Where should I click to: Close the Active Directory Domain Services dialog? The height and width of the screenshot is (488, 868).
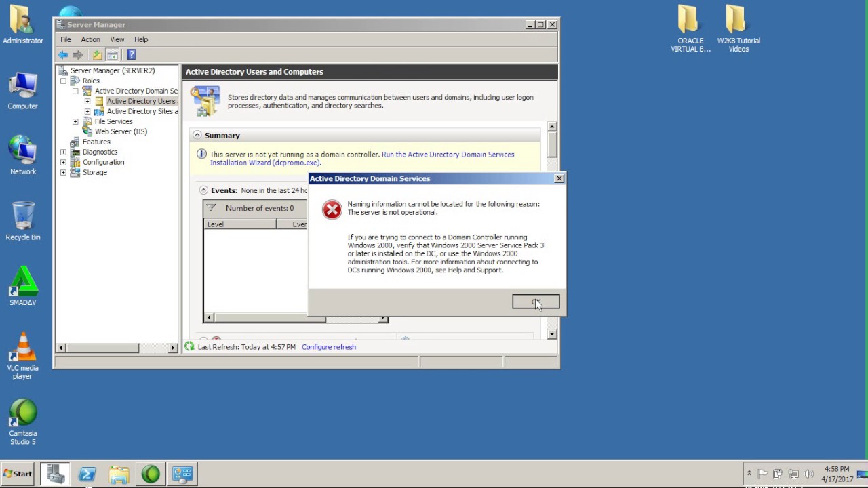click(559, 178)
